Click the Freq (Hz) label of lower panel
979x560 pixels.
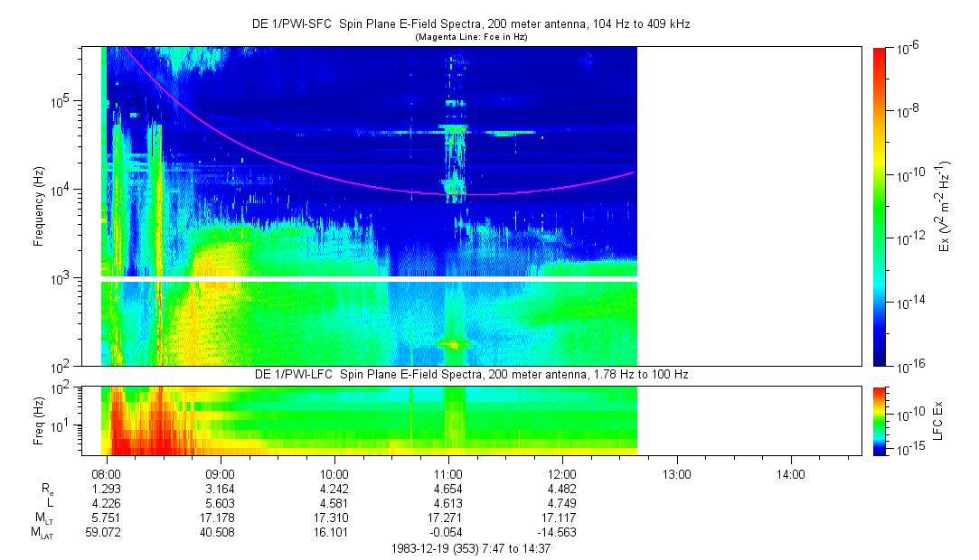point(39,420)
